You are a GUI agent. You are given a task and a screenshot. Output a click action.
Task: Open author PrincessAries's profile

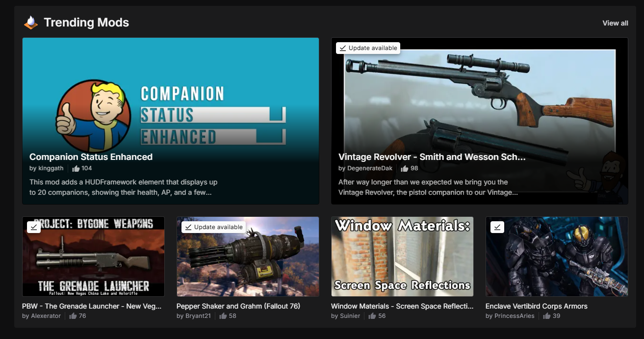pos(515,316)
